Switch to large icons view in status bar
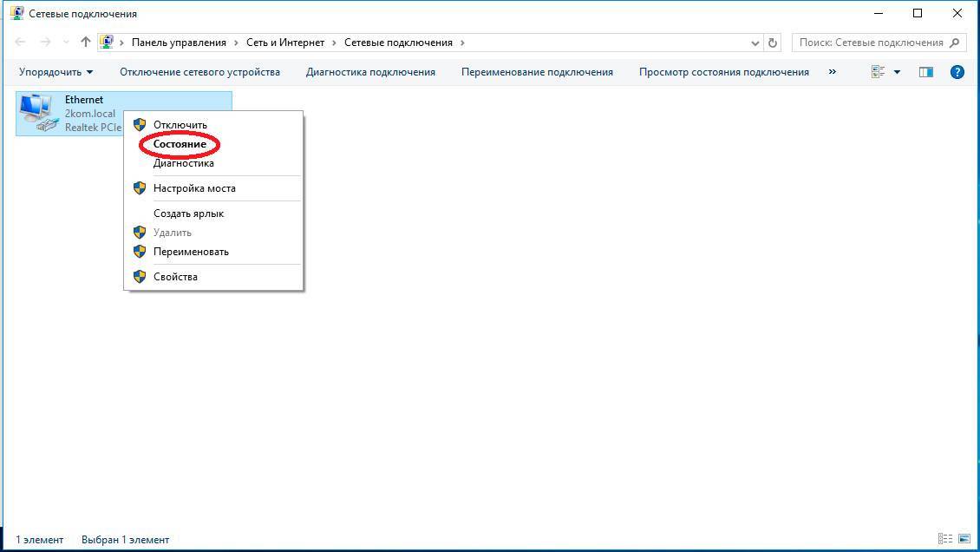 963,539
